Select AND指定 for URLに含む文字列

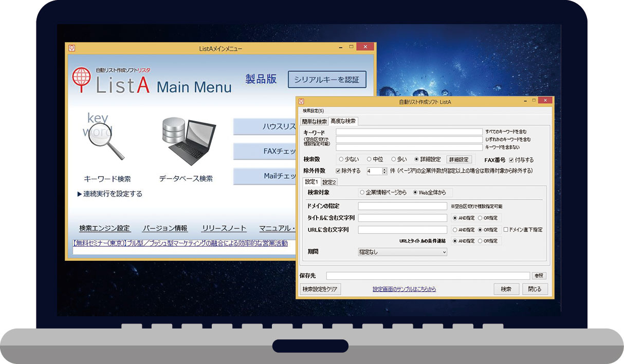click(455, 229)
